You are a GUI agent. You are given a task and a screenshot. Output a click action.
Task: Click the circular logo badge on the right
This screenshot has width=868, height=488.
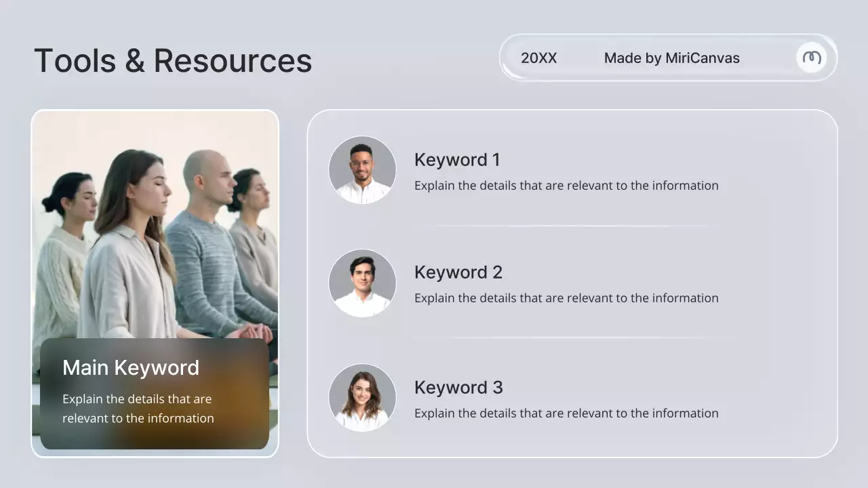[812, 58]
